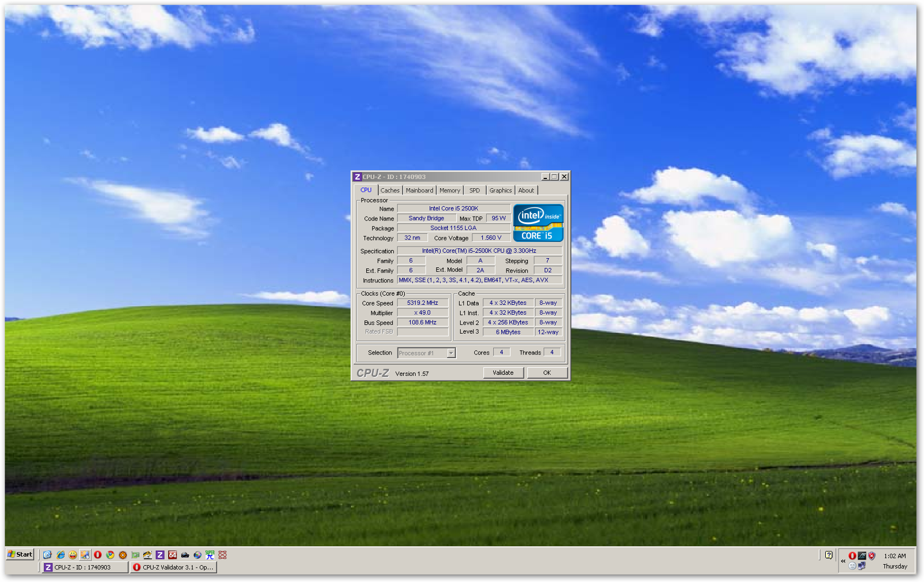Click the 5319.2 MHz core speed value
The image size is (924, 582).
pos(423,303)
